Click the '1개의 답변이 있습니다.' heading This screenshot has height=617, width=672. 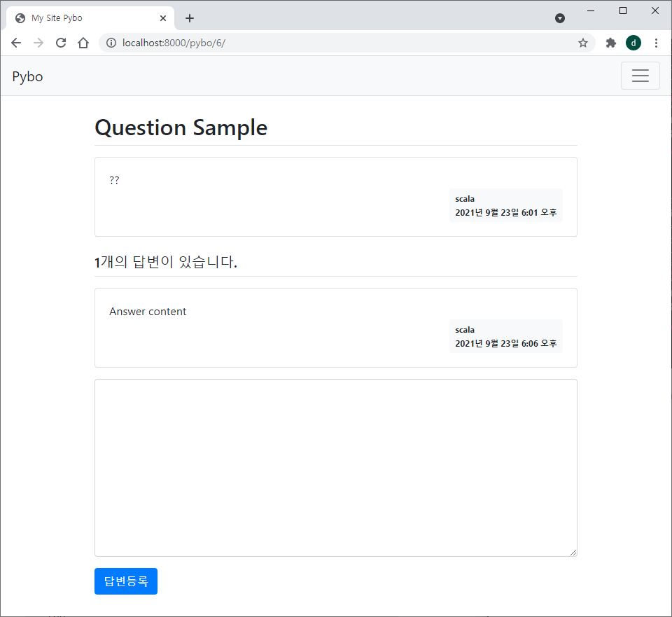165,261
